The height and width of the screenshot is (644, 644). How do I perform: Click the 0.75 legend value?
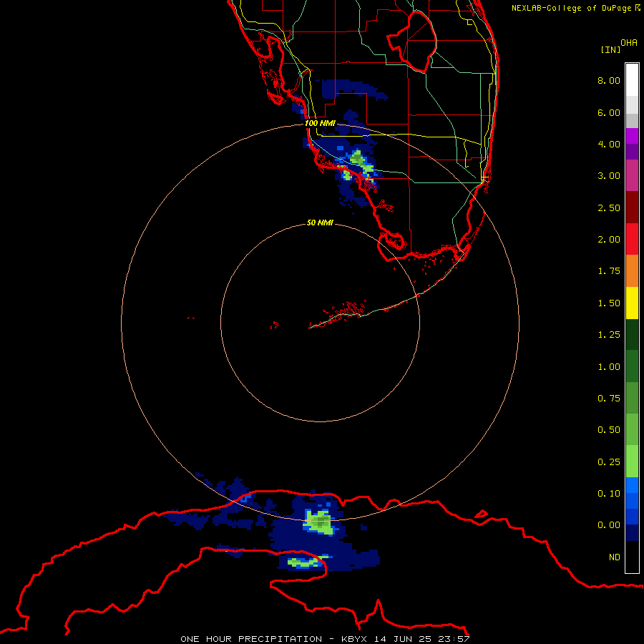click(x=609, y=399)
